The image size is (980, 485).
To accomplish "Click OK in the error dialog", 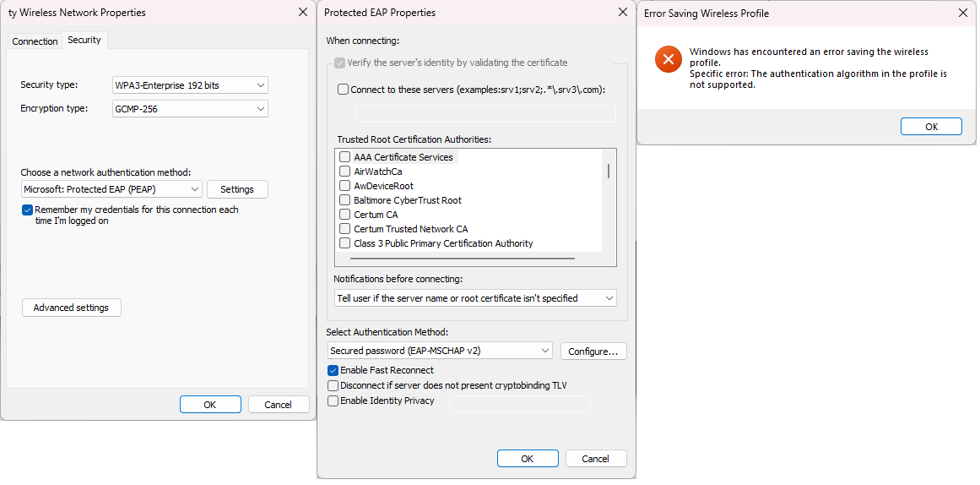I will click(931, 127).
